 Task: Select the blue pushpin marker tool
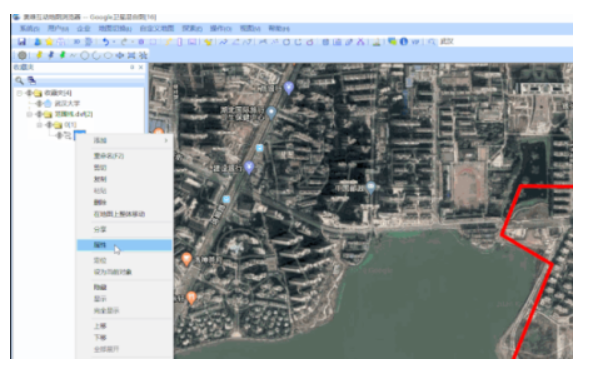coord(51,55)
